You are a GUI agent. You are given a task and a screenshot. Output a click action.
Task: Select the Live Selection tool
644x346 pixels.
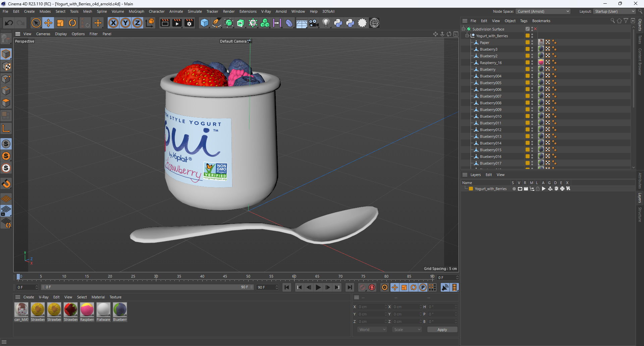click(x=36, y=23)
